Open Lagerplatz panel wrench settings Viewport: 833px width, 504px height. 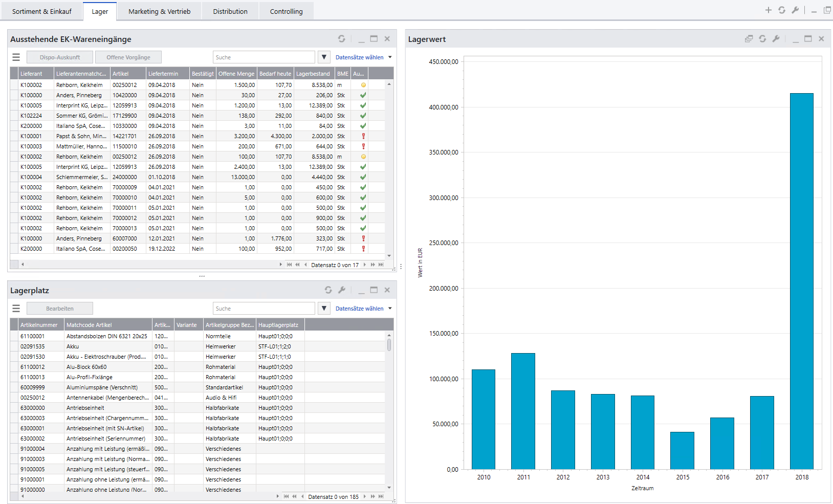click(342, 290)
